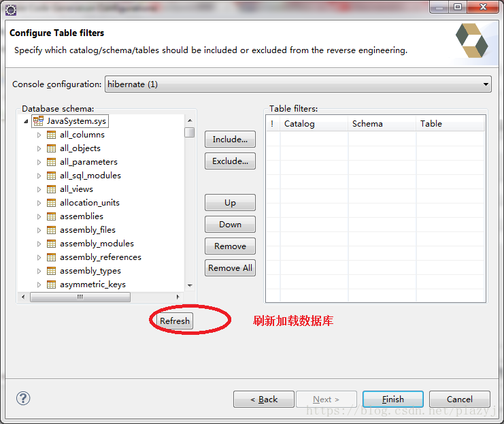Move filter Down button
Viewport: 504px width, 424px height.
230,224
